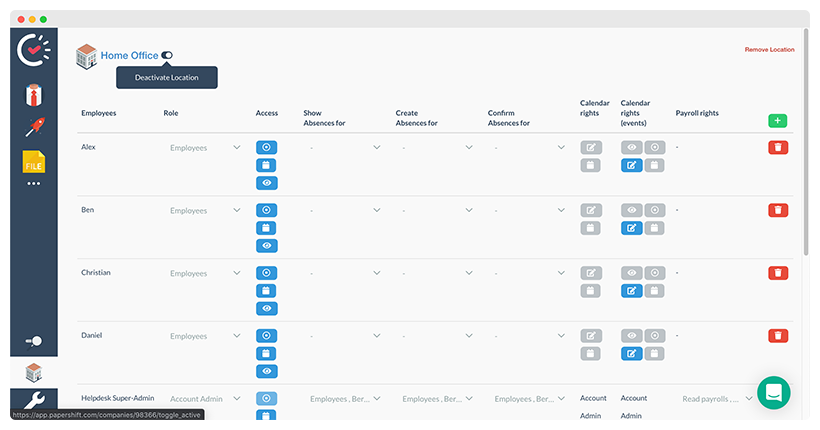Open the rocket icon in sidebar
The width and height of the screenshot is (820, 430).
coord(35,127)
